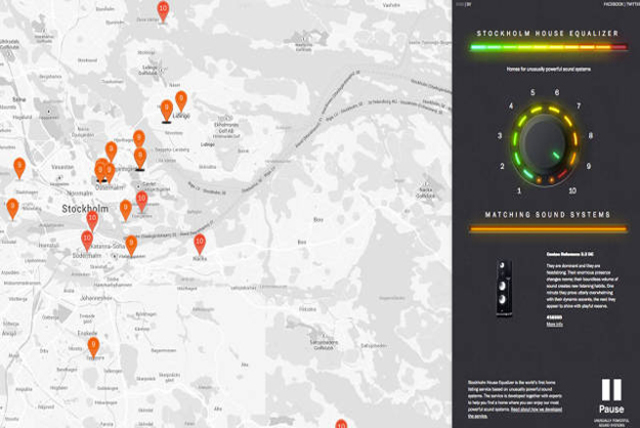Click the orange 9 pin above Vasastan's west side

(x=19, y=168)
